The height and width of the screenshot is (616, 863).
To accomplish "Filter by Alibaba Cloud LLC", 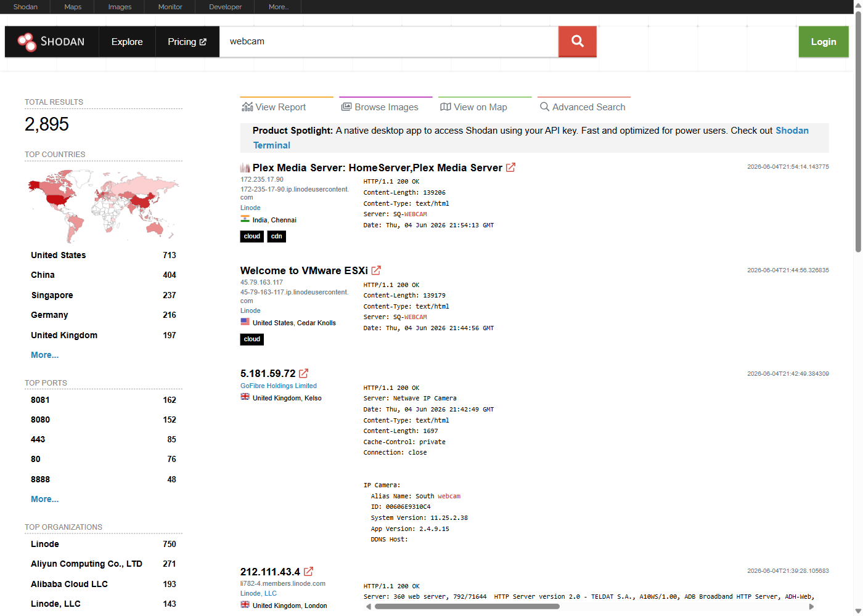I will click(x=104, y=584).
